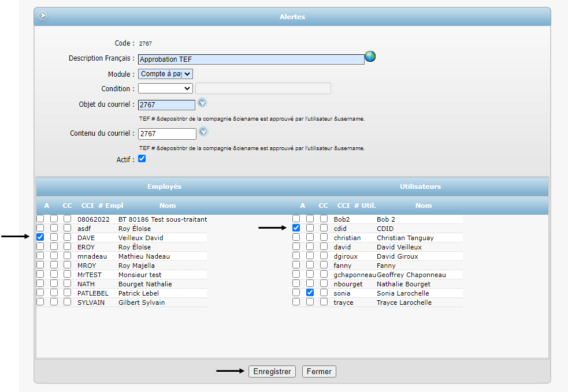Image resolution: width=568 pixels, height=392 pixels.
Task: Click the round arrow icon beside Contenu du courriel
Action: 203,132
